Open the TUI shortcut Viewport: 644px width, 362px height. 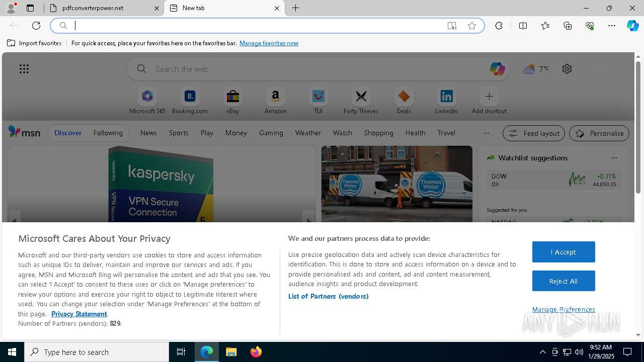318,101
